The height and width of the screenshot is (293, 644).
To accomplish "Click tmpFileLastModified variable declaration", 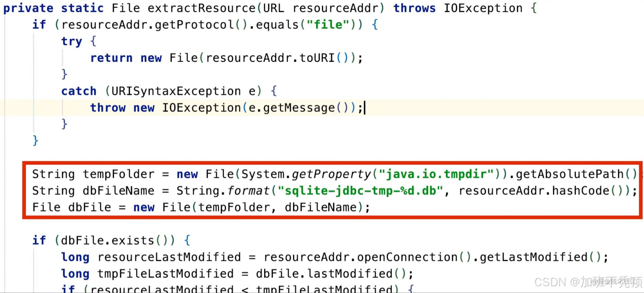I will tap(166, 274).
